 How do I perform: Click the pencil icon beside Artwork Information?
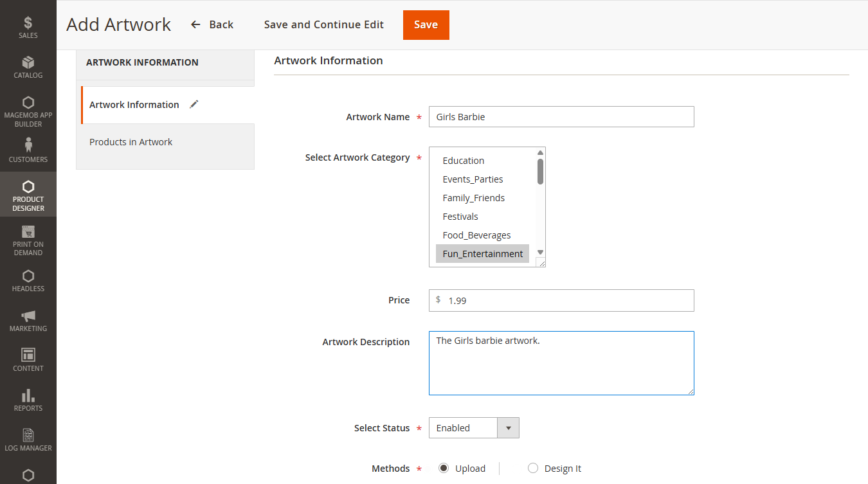194,104
